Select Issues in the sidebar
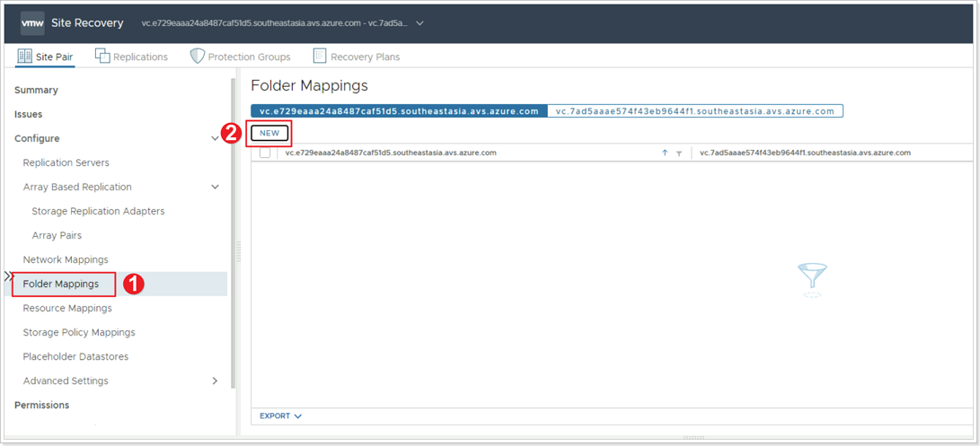This screenshot has height=446, width=980. pos(28,114)
